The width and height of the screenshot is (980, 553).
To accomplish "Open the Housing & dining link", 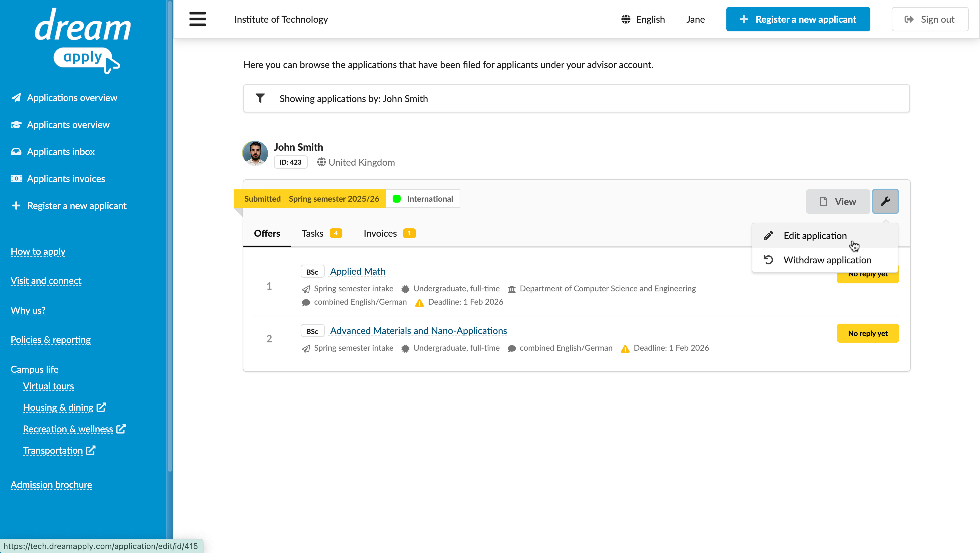I will coord(58,407).
